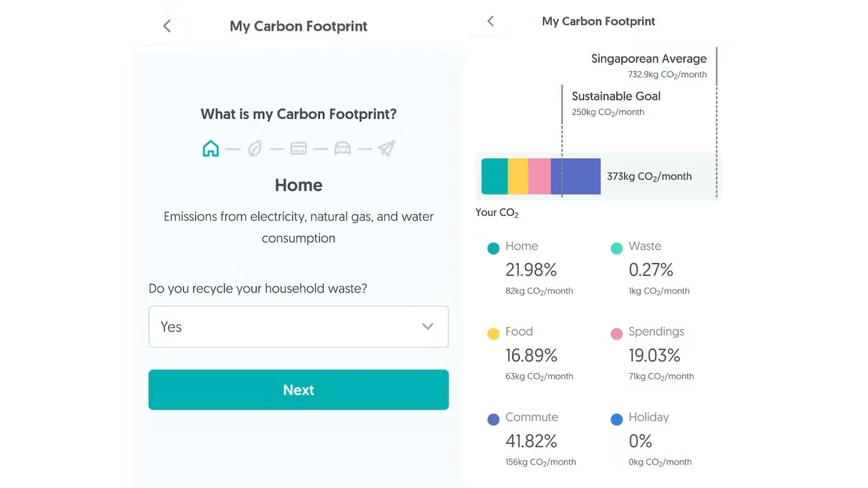Toggle the Holiday legend marker
This screenshot has height=488, width=868.
[617, 418]
